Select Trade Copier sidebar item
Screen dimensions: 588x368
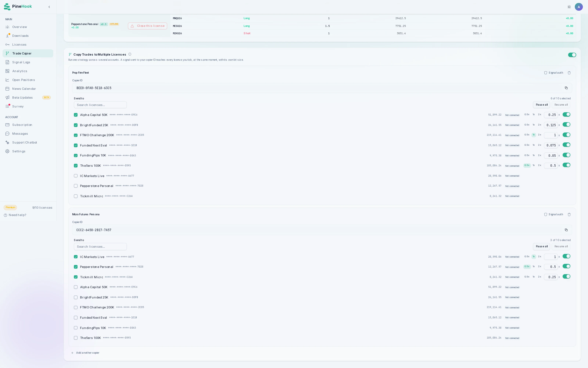point(28,53)
